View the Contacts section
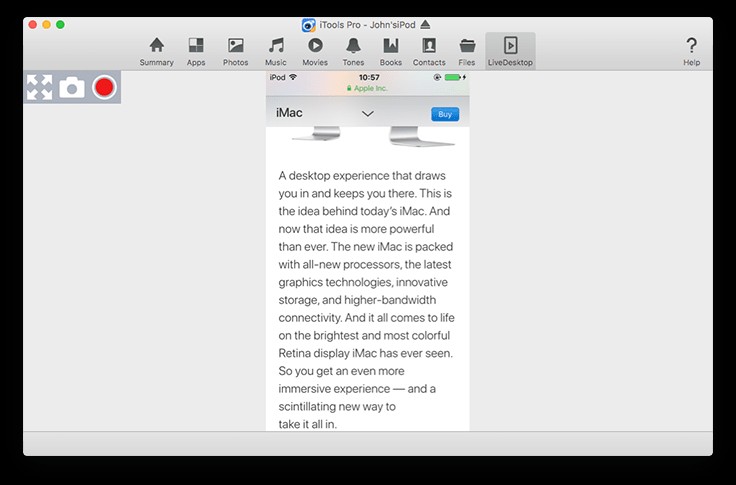The height and width of the screenshot is (485, 736). [x=429, y=51]
